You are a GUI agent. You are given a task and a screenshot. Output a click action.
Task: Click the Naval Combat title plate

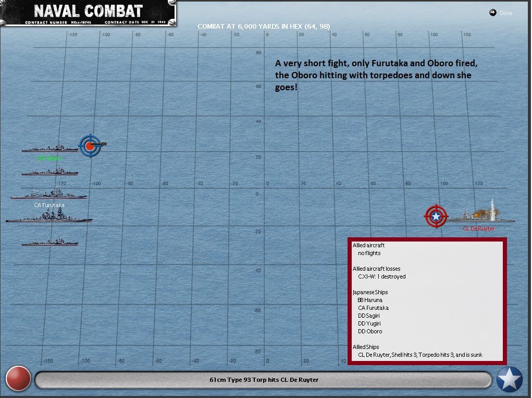point(88,13)
